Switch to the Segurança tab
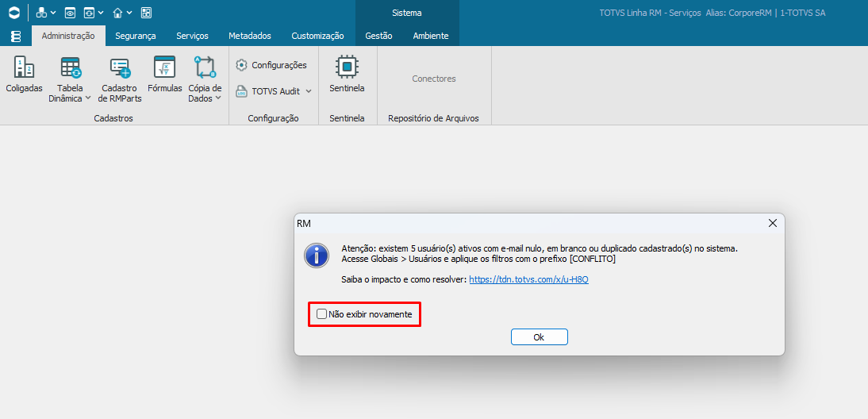Image resolution: width=868 pixels, height=419 pixels. [136, 36]
